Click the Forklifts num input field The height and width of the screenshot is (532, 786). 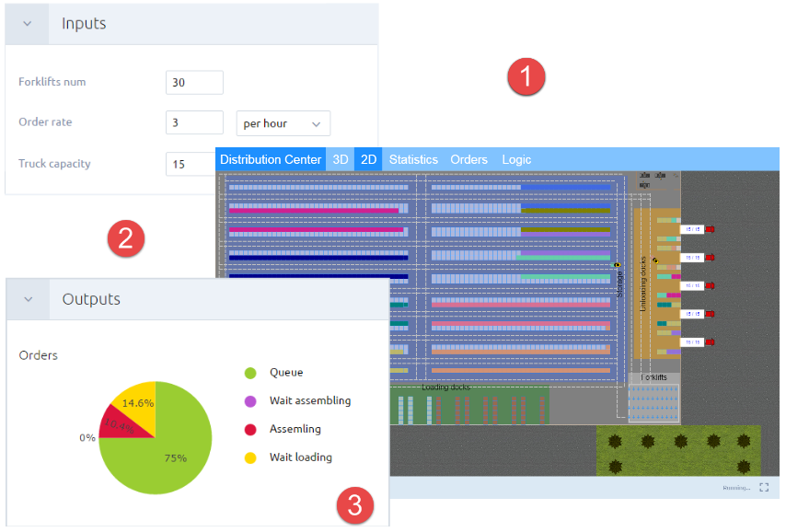point(194,83)
